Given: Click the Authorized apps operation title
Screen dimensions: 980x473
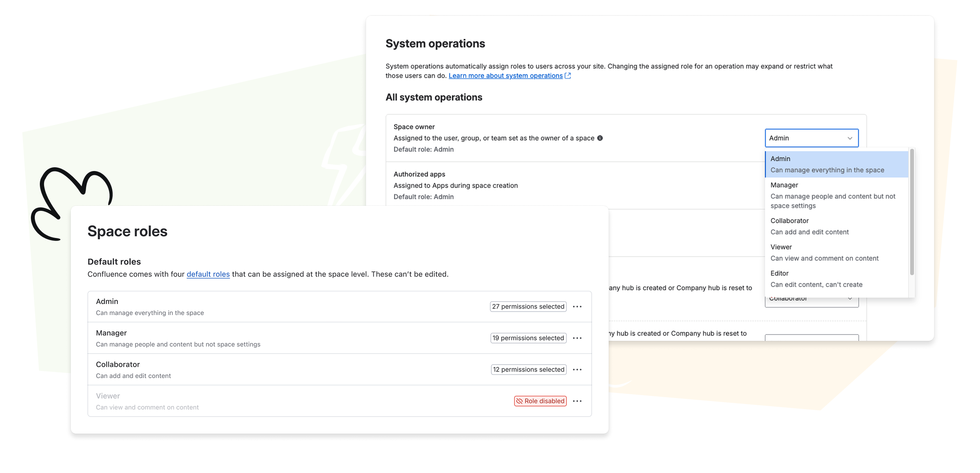Looking at the screenshot, I should coord(419,174).
